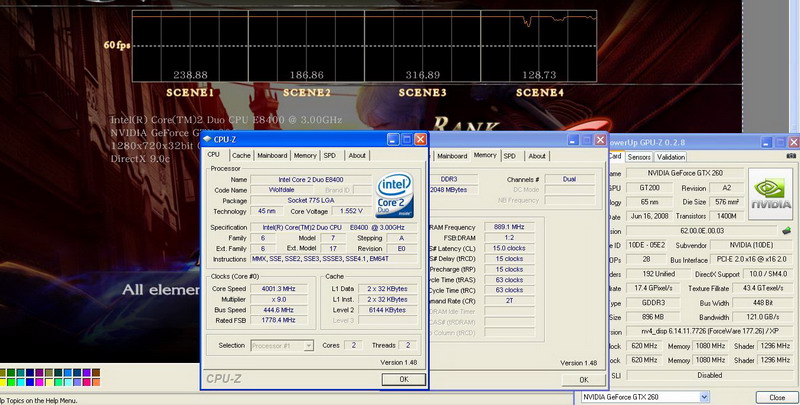Image resolution: width=800 pixels, height=405 pixels.
Task: Click the SCENE4 score 128.73
Action: (x=539, y=75)
